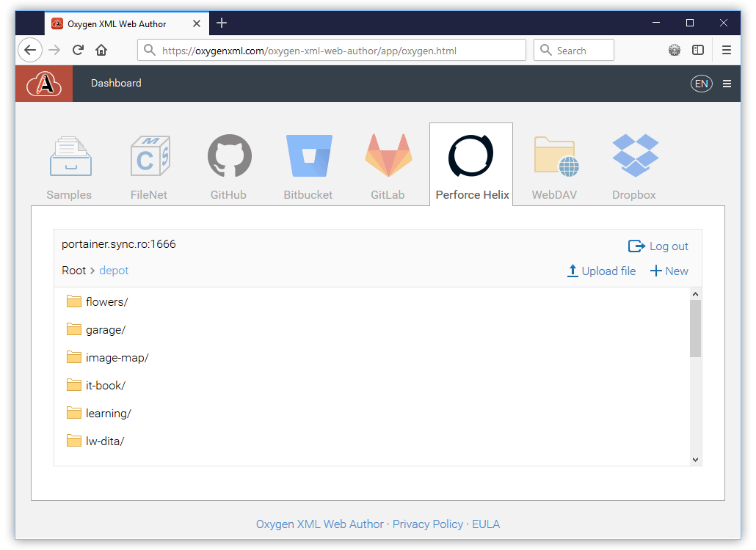Click the portainer.sync.ro:1666 server name

tap(119, 244)
